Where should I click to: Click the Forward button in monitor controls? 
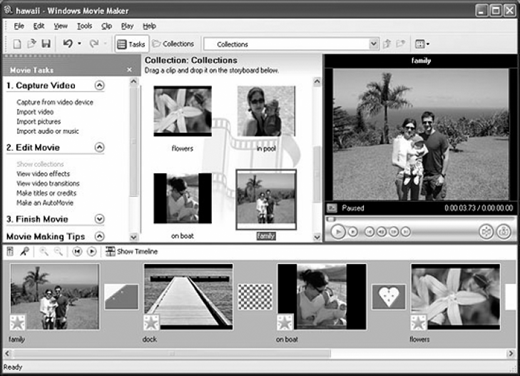pos(406,231)
